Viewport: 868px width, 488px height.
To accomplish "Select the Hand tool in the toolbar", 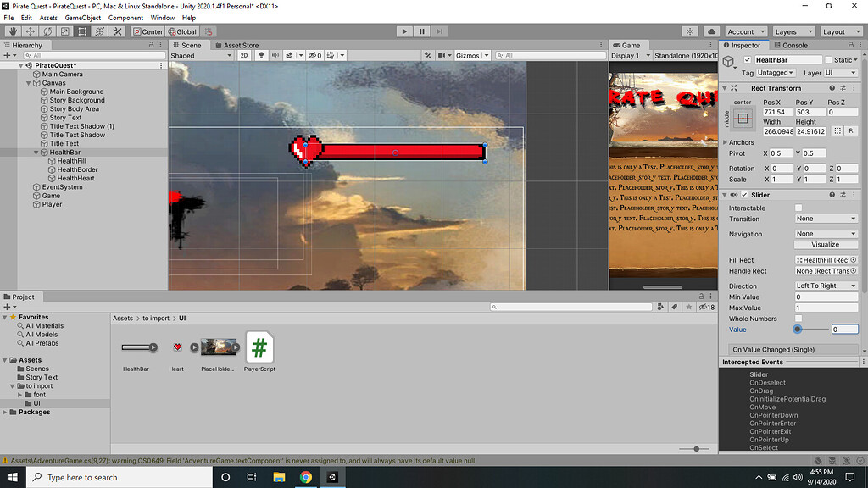I will click(x=12, y=31).
